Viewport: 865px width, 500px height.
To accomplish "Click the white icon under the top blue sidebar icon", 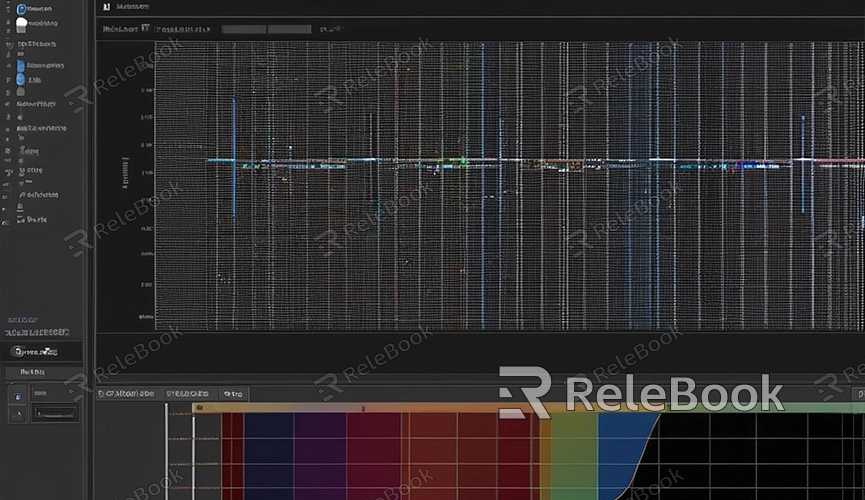I will [22, 23].
